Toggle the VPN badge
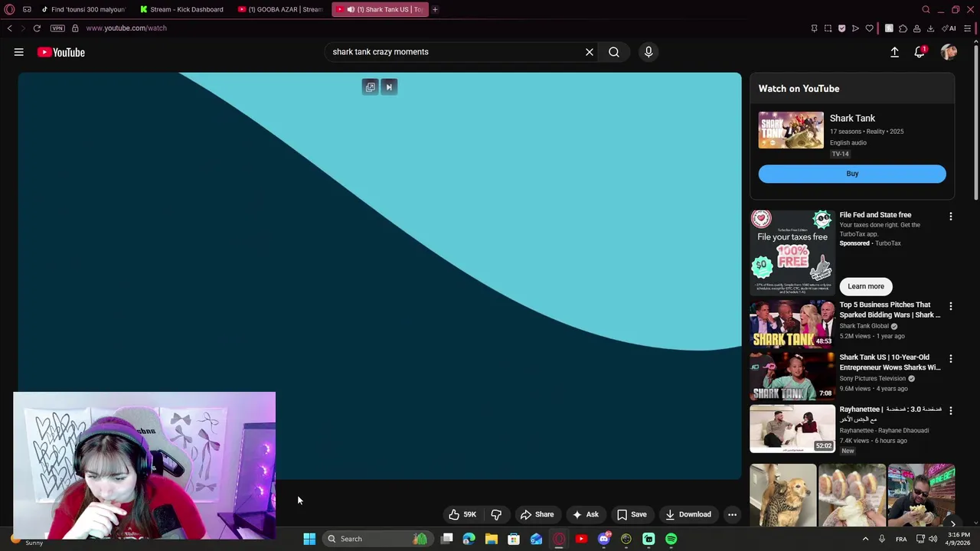 [x=57, y=28]
